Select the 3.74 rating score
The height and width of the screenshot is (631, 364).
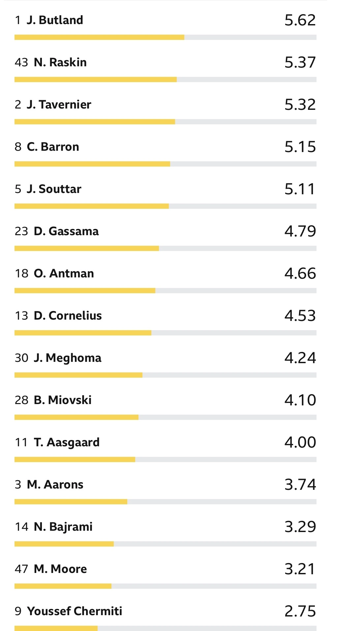click(300, 485)
